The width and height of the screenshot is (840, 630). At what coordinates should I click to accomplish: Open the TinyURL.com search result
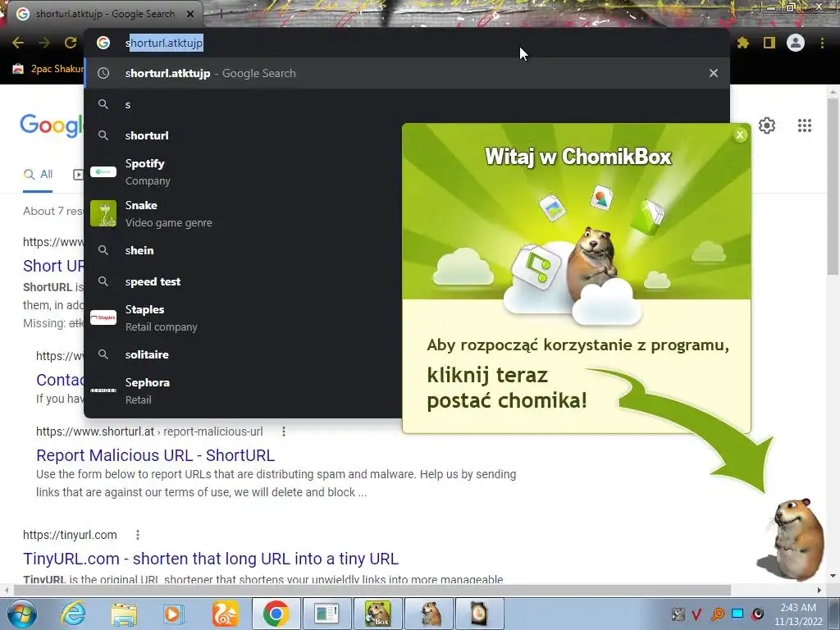211,558
